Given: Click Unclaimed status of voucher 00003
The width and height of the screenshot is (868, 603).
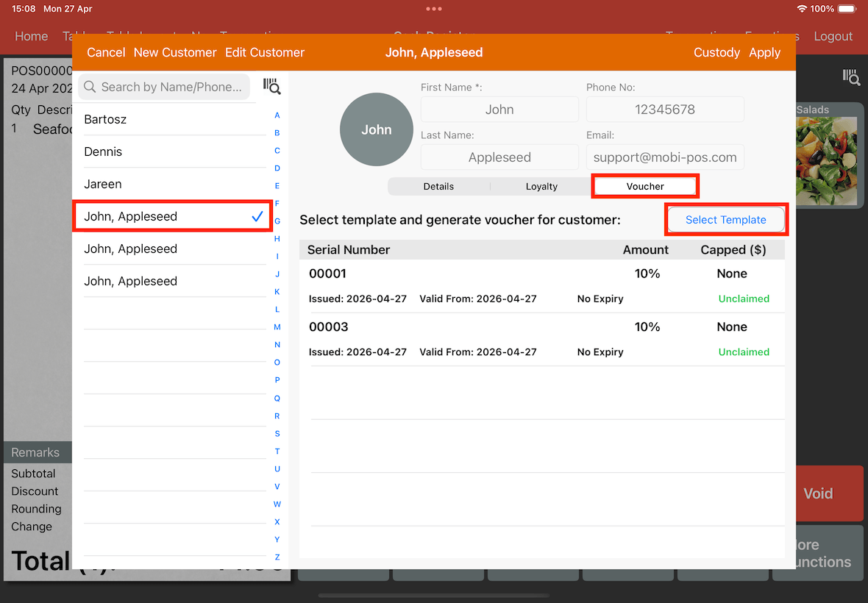Looking at the screenshot, I should coord(744,352).
